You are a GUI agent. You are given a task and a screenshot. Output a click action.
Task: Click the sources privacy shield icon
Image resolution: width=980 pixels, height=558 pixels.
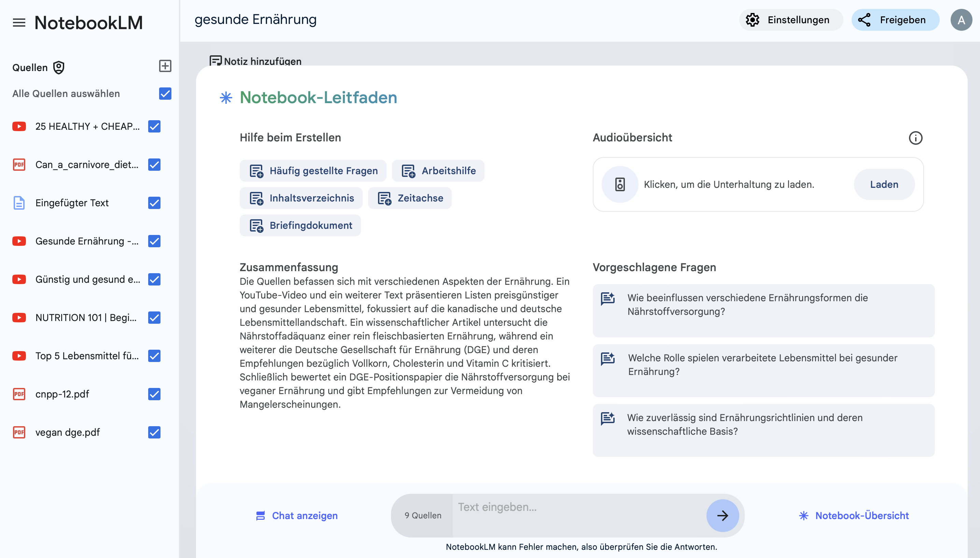(x=59, y=68)
